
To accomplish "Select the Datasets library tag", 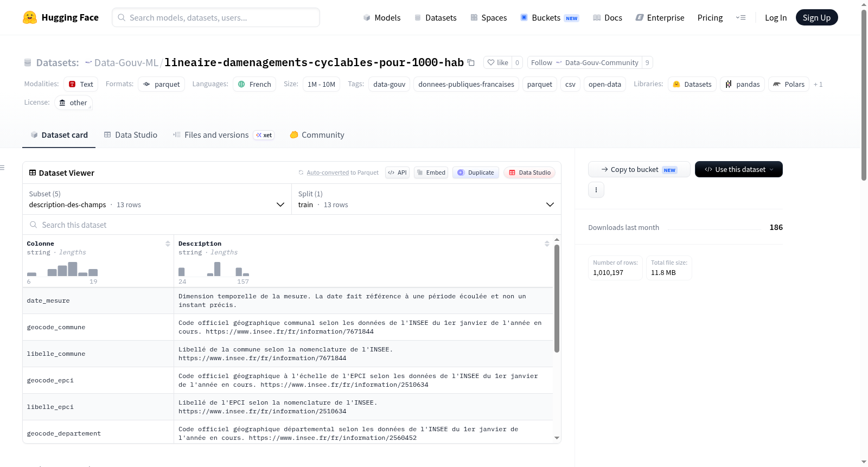I will [692, 84].
